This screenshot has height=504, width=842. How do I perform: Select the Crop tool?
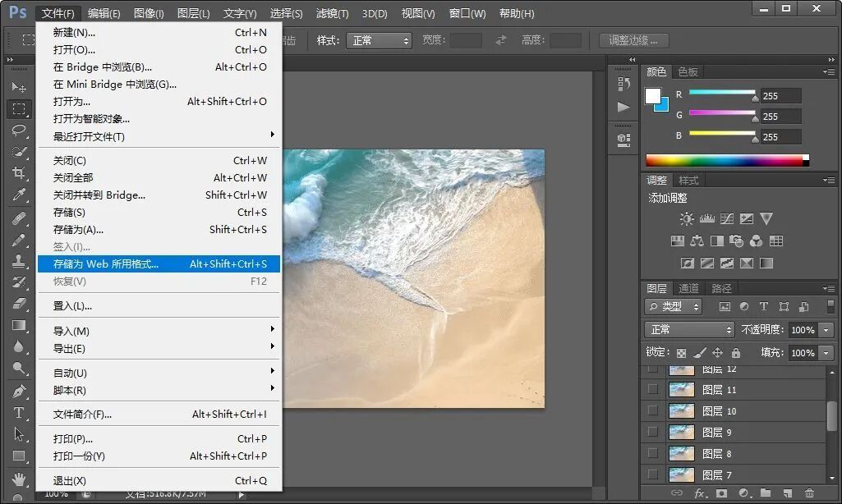pos(19,173)
